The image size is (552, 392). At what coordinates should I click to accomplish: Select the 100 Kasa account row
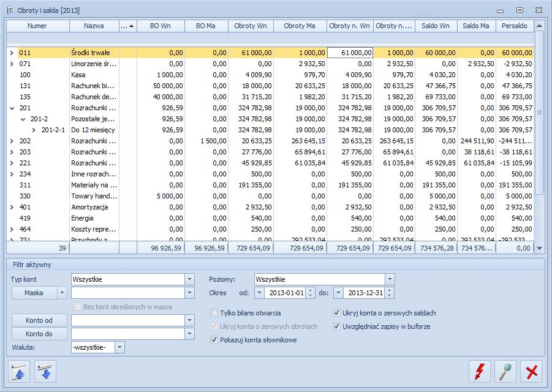click(270, 75)
